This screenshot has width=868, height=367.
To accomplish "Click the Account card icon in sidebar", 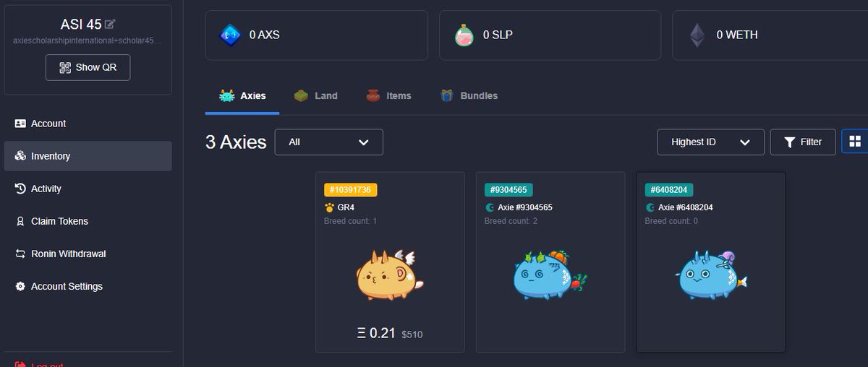I will [20, 124].
